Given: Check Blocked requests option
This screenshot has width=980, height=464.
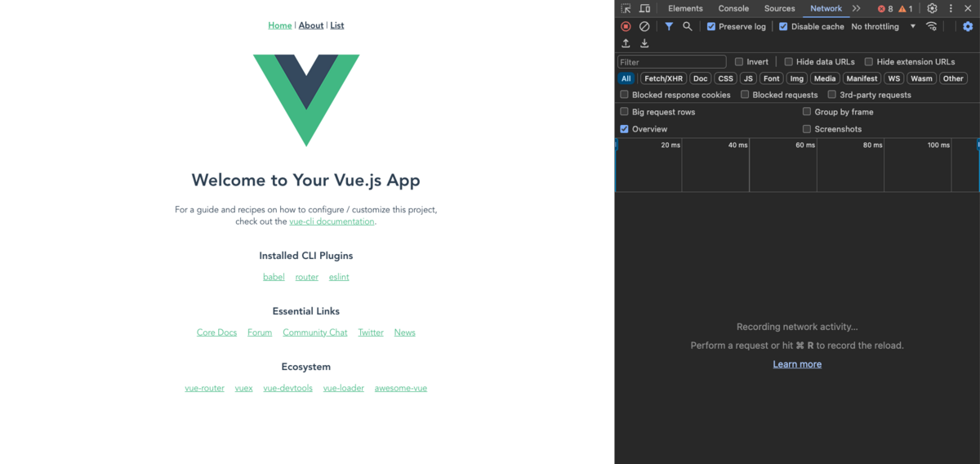Looking at the screenshot, I should point(745,95).
